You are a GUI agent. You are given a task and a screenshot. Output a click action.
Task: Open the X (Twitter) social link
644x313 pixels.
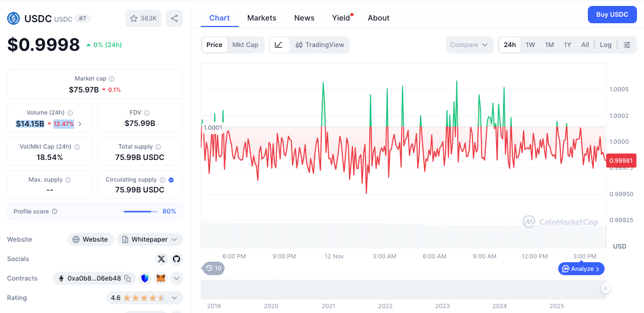click(x=161, y=259)
